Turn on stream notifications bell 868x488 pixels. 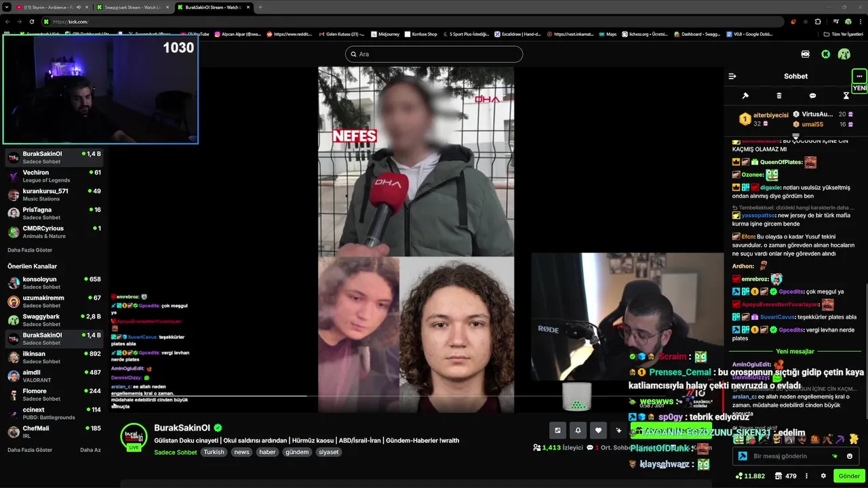(x=578, y=430)
